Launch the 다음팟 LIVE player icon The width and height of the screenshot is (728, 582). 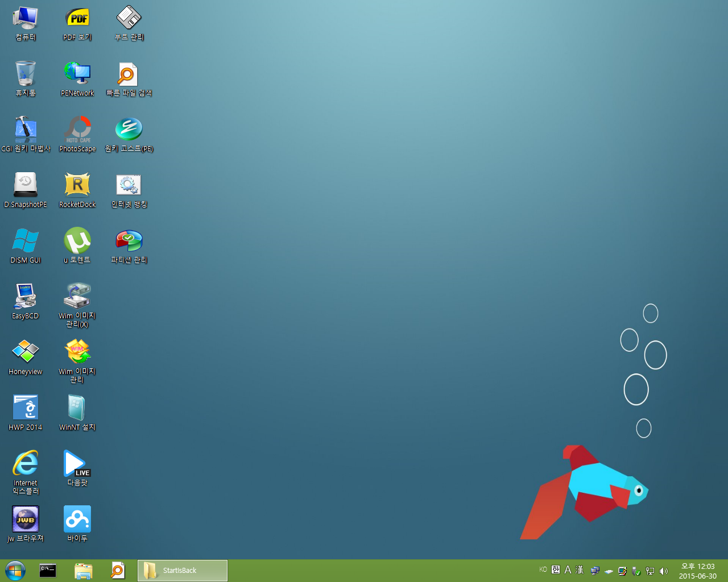click(77, 469)
